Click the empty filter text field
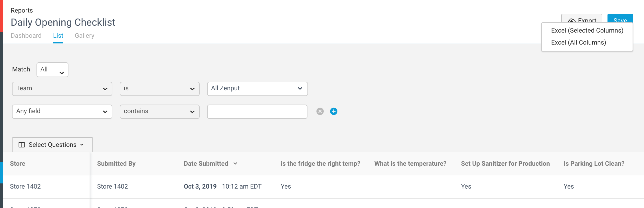The image size is (644, 208). (257, 112)
